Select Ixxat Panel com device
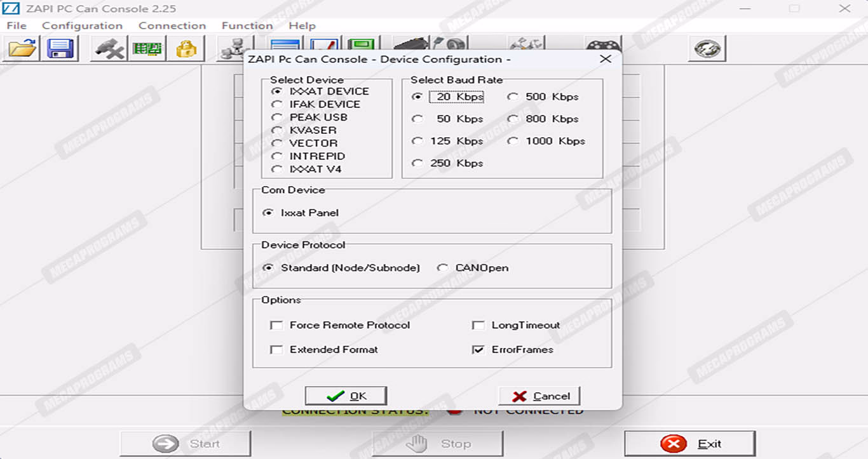 coord(301,213)
